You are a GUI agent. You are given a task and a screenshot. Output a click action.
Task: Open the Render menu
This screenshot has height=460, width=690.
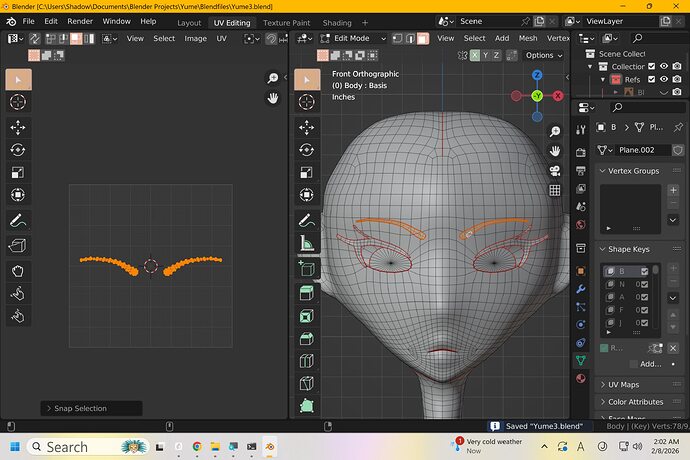80,21
